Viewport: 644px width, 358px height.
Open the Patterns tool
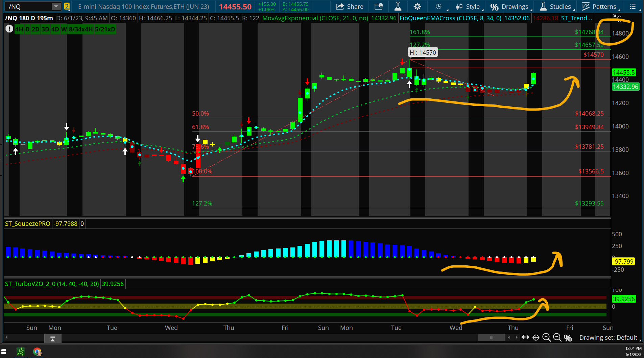600,6
